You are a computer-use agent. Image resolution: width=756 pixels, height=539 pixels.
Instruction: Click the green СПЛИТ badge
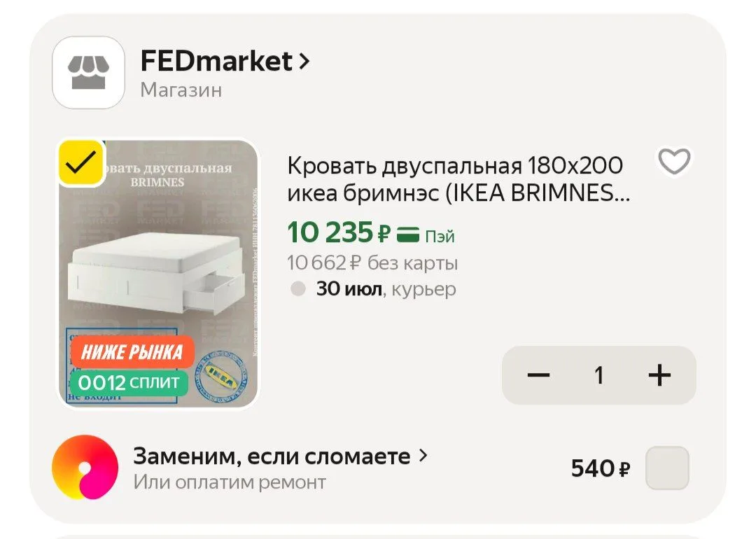tap(129, 383)
